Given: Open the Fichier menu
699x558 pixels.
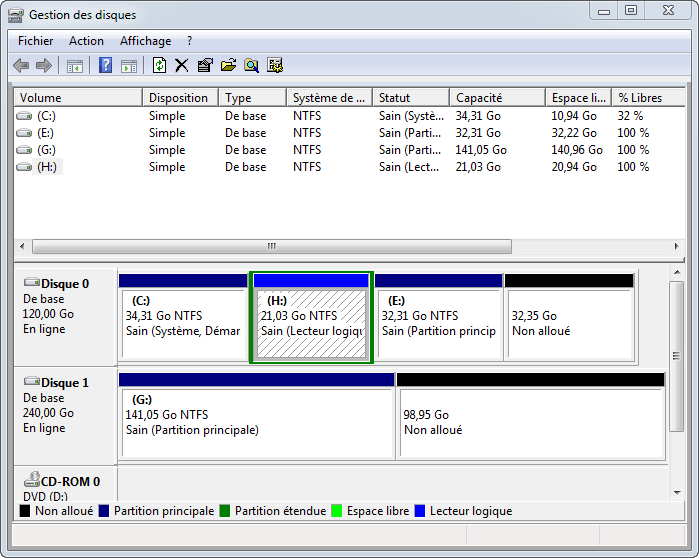Looking at the screenshot, I should [x=35, y=41].
